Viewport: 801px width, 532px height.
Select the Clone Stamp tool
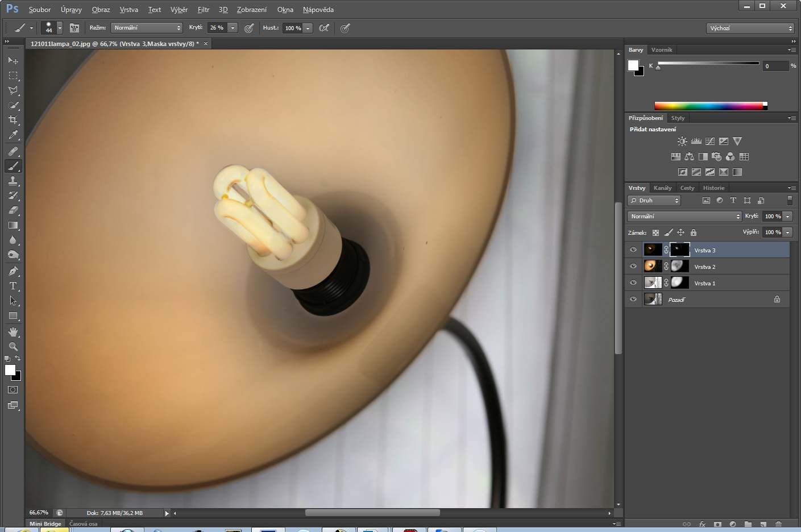pyautogui.click(x=13, y=181)
